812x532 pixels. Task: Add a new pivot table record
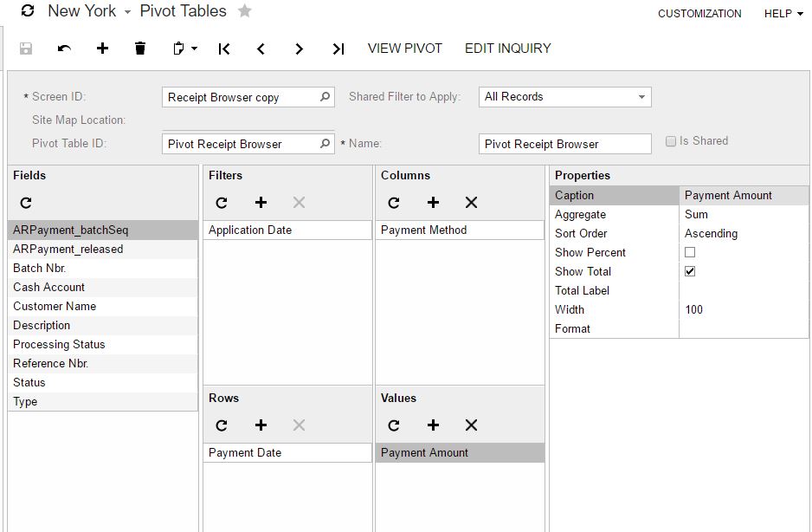click(x=102, y=49)
